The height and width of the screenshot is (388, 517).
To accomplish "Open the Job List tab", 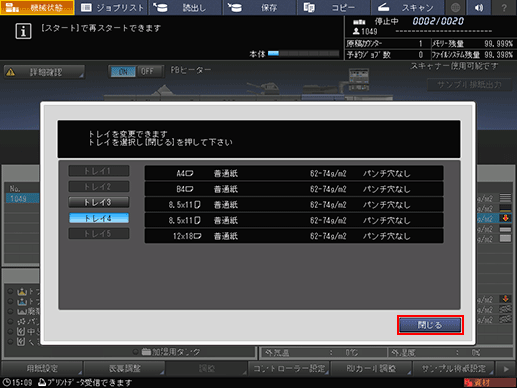I will point(112,7).
